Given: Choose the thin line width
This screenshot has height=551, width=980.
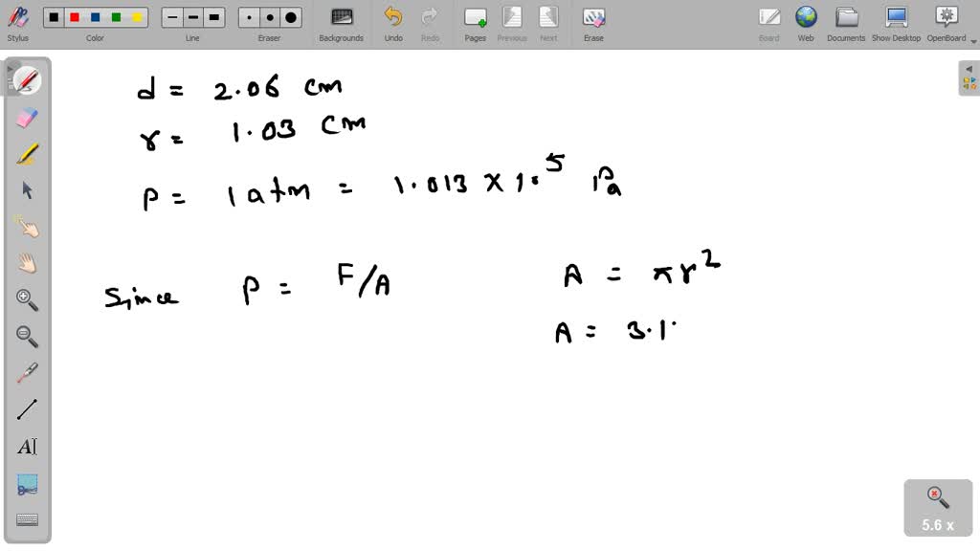Looking at the screenshot, I should 172,17.
